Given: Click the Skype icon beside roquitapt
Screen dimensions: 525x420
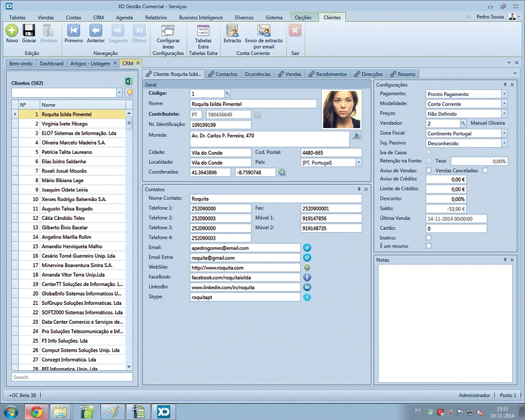Looking at the screenshot, I should 307,297.
